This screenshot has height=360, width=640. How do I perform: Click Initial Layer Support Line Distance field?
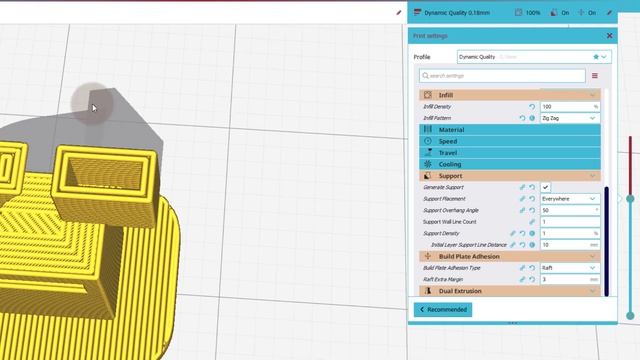[570, 245]
